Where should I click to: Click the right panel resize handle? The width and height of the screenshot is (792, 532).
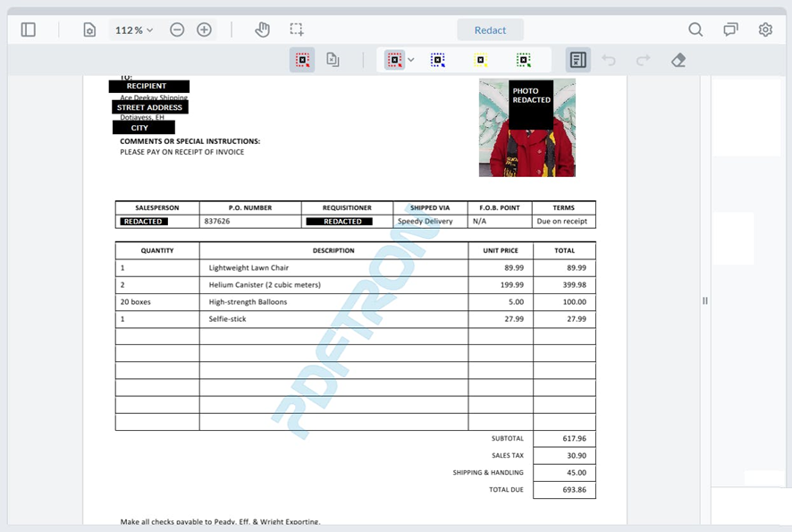705,300
